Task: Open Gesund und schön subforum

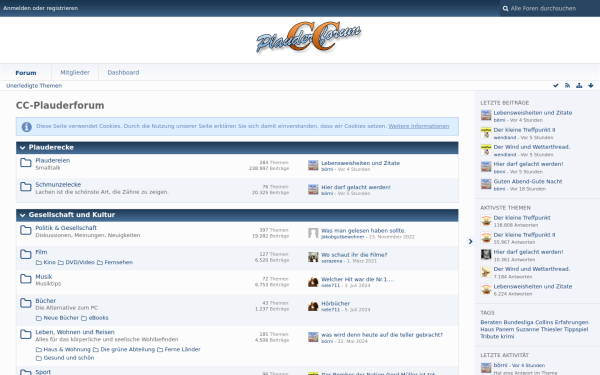Action: [x=68, y=358]
